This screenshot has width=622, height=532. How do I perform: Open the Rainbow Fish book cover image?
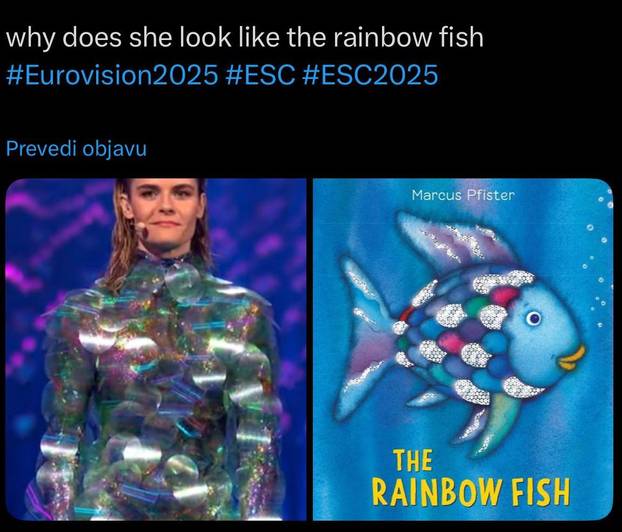(463, 350)
